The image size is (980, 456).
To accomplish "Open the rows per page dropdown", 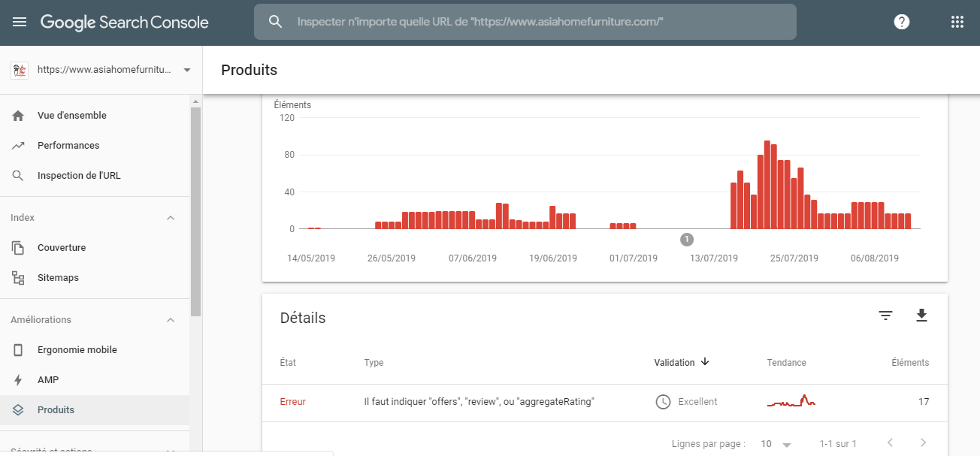I will 776,444.
